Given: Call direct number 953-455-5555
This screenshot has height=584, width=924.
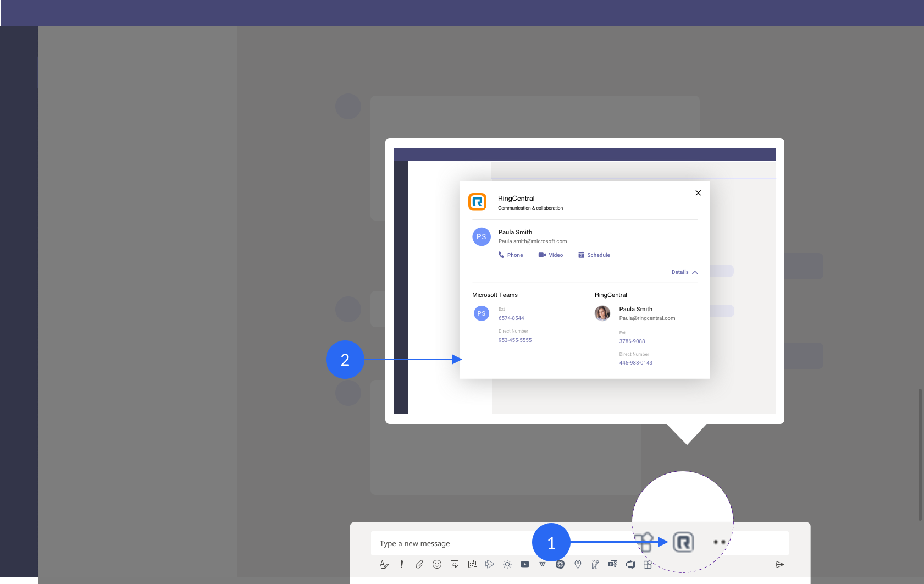Looking at the screenshot, I should pyautogui.click(x=515, y=340).
